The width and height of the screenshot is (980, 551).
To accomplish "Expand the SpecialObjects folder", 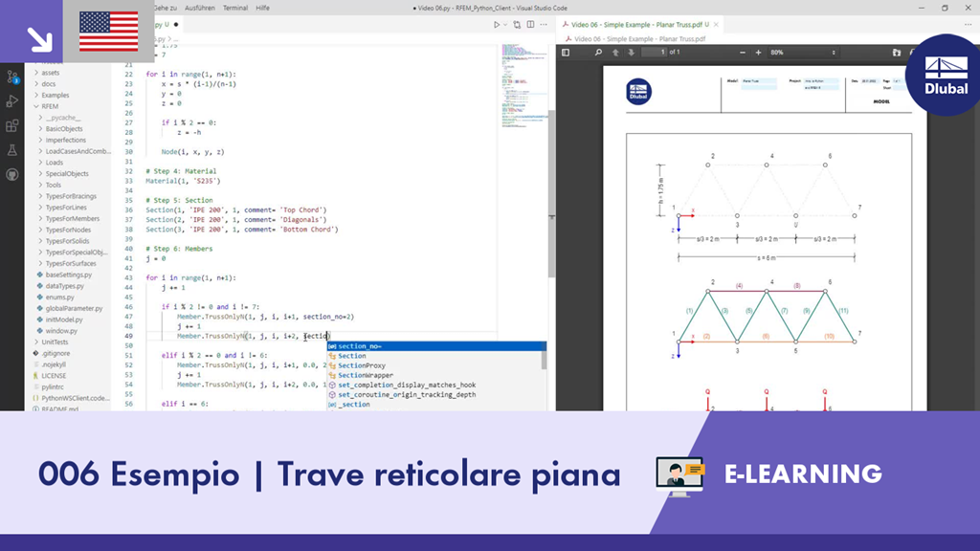I will pyautogui.click(x=67, y=174).
